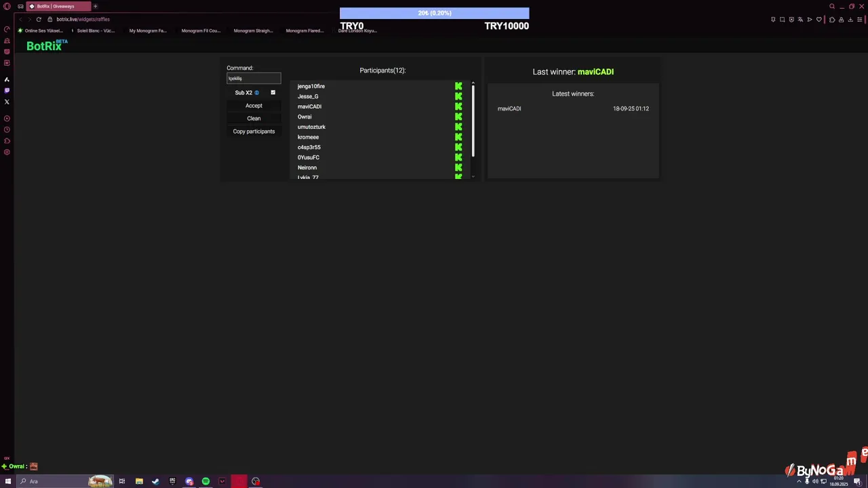Image resolution: width=868 pixels, height=488 pixels.
Task: Open Task View from the taskbar
Action: coord(122,481)
